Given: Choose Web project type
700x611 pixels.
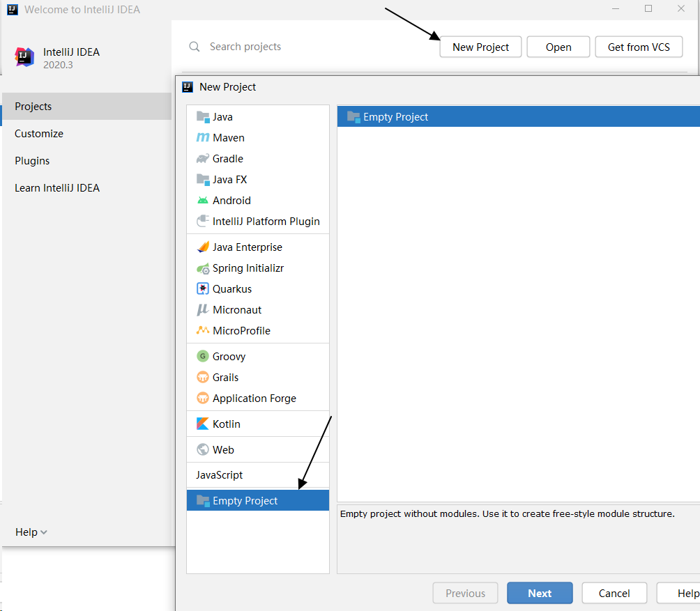Looking at the screenshot, I should click(x=258, y=449).
